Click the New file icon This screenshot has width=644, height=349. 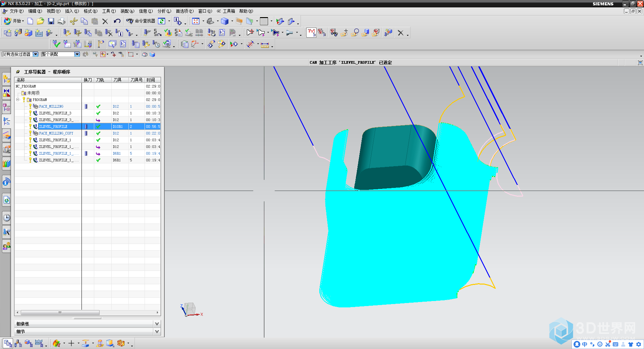pos(30,21)
